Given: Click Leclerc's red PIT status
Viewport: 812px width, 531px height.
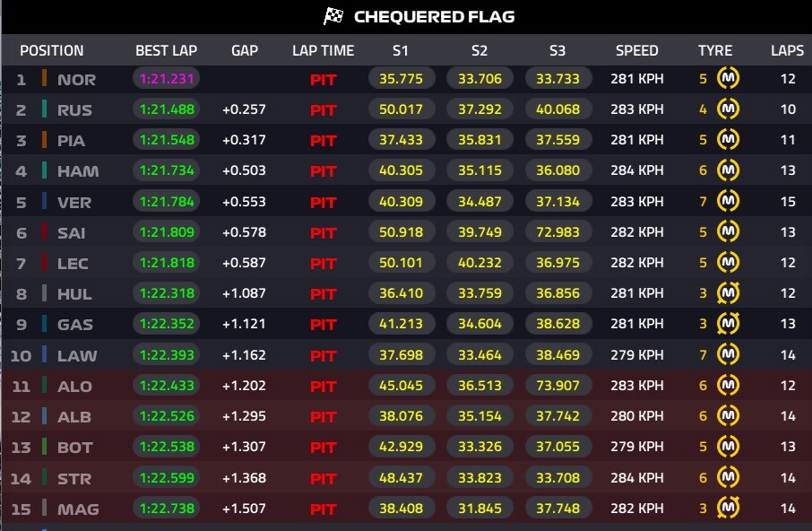Looking at the screenshot, I should pyautogui.click(x=323, y=263).
